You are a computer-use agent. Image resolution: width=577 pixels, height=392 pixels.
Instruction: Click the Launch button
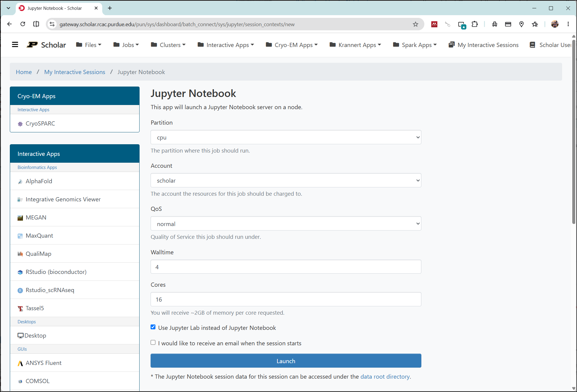286,361
